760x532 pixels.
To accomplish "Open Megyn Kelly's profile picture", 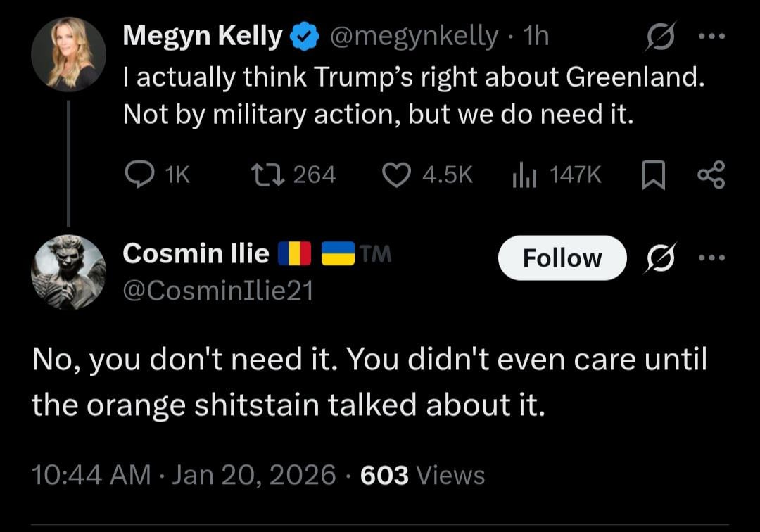I will click(69, 55).
